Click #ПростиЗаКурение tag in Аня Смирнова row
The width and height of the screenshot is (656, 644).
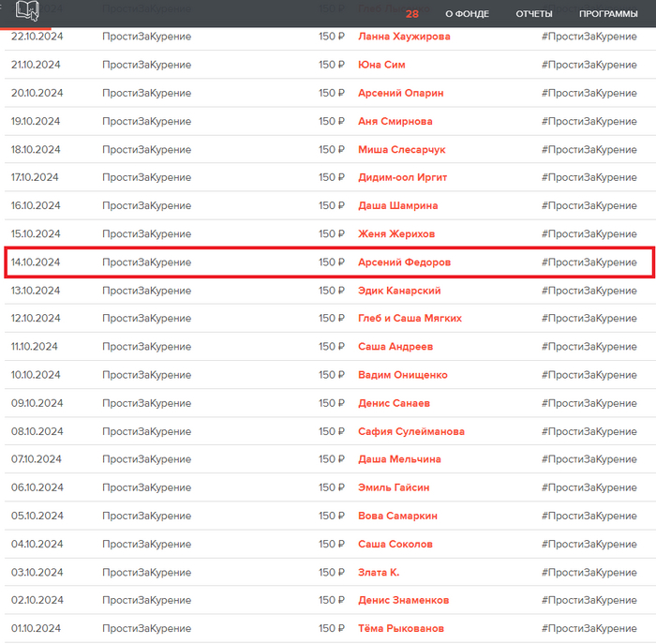(589, 121)
